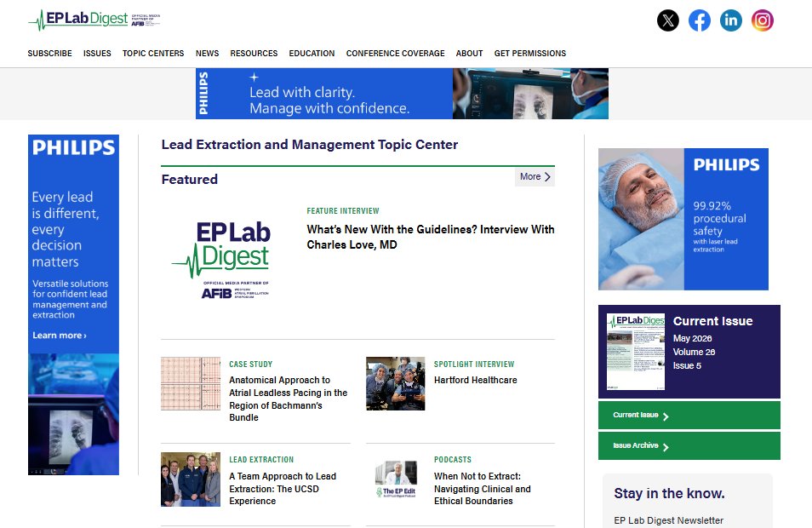Click the PODCASTS category label
The image size is (812, 528).
[x=453, y=460]
